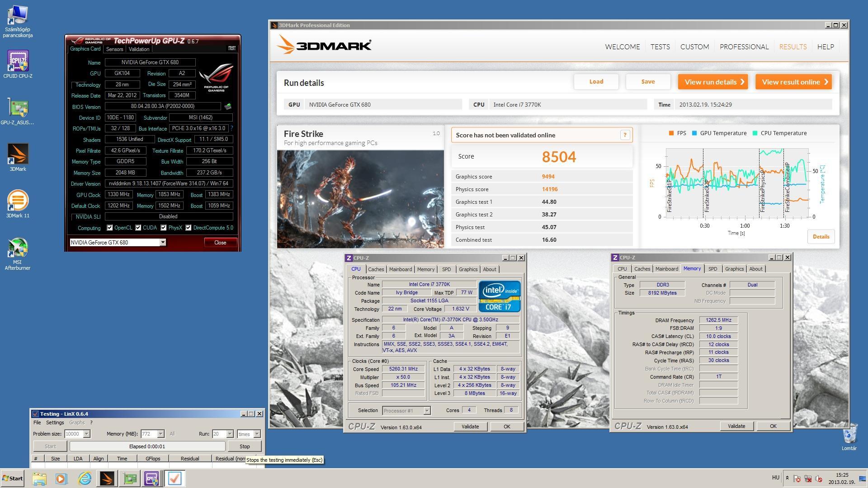Close GPU-Z with the Close button
The width and height of the screenshot is (868, 488).
click(x=220, y=243)
